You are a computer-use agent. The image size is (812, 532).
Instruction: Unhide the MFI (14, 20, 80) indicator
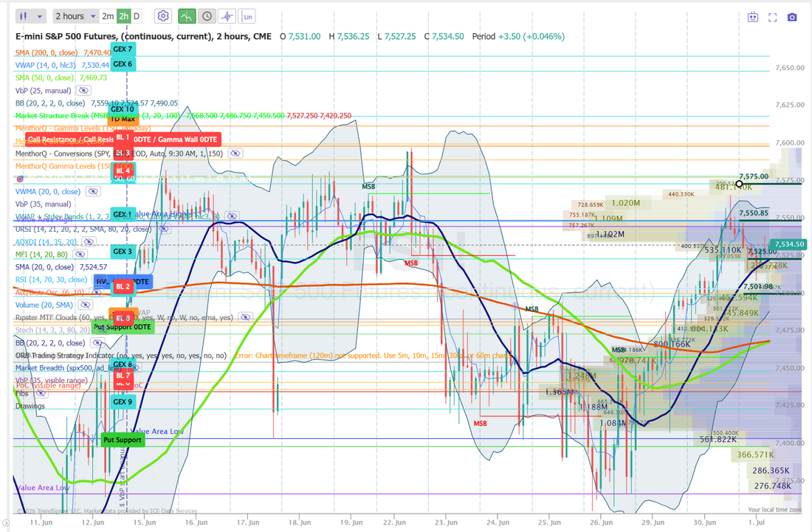80,255
